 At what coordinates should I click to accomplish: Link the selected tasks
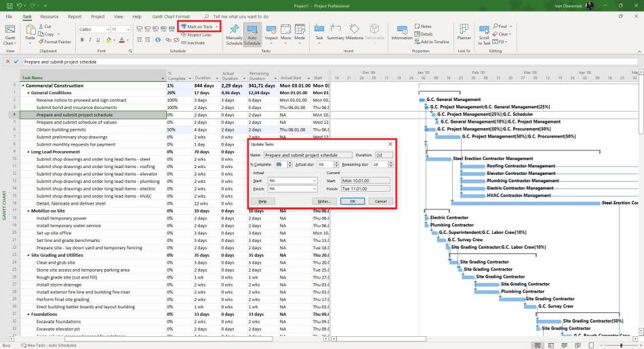[168, 40]
